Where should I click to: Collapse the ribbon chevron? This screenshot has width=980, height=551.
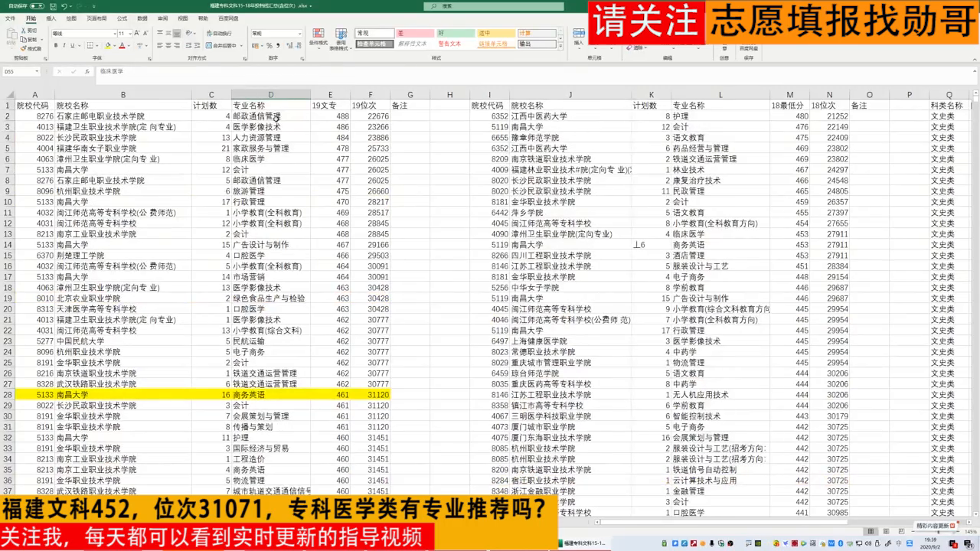click(974, 58)
